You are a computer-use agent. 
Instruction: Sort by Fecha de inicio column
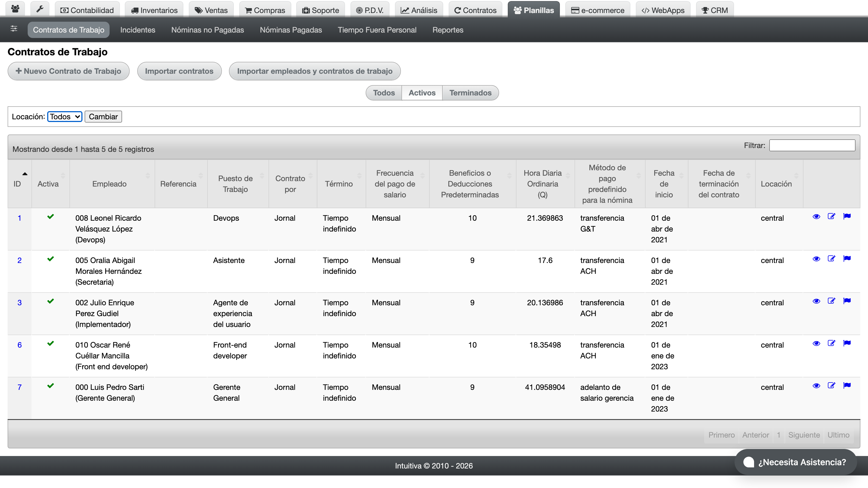tap(666, 184)
